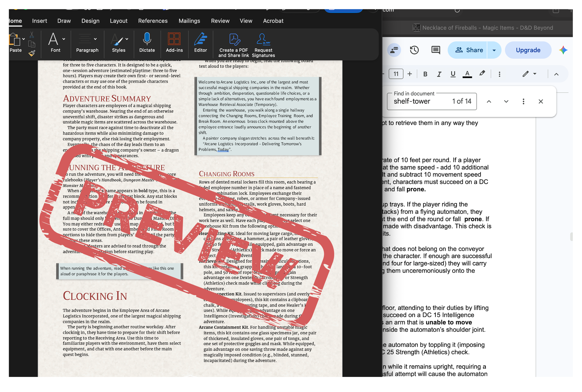This screenshot has height=392, width=582.
Task: Select the Format Painter brush icon
Action: click(x=32, y=53)
